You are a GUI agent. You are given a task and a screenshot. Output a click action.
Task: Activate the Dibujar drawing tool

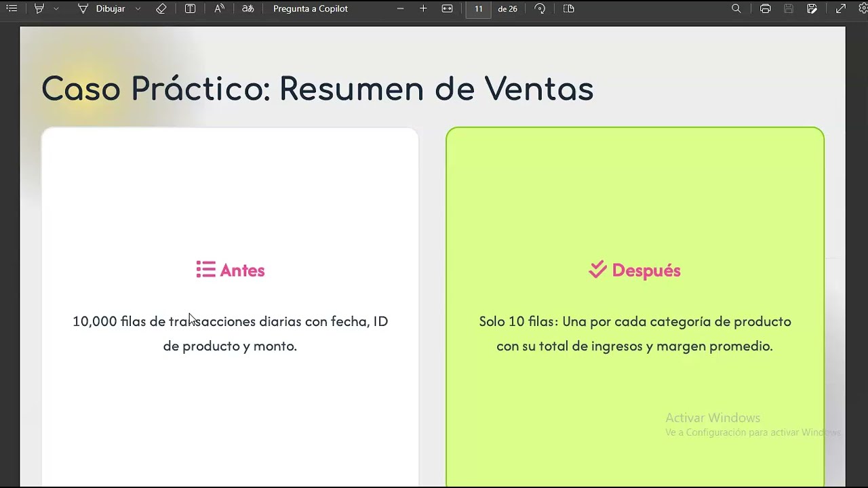point(102,9)
